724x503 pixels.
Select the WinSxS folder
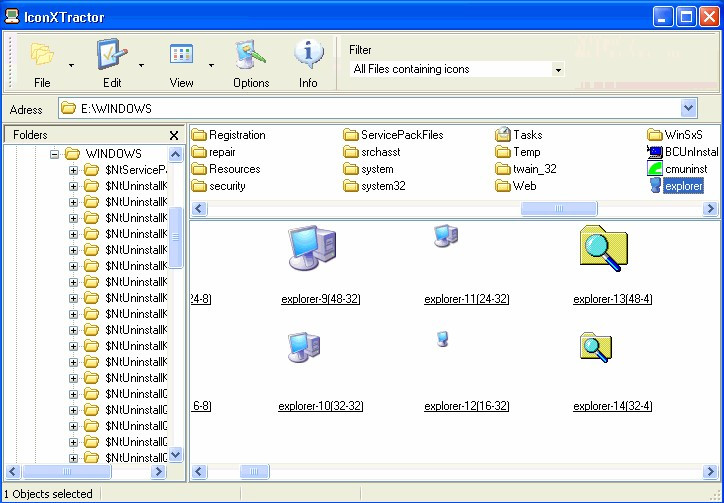click(675, 135)
